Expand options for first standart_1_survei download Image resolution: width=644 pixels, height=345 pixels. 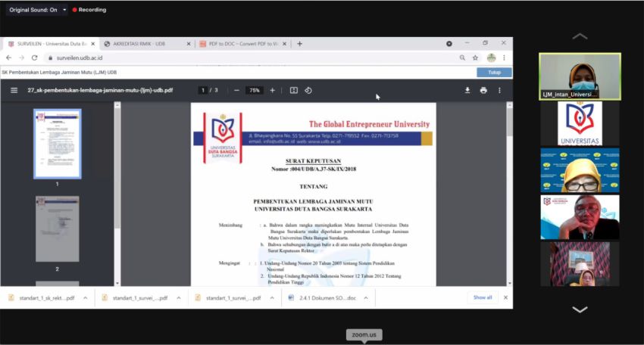coord(179,298)
